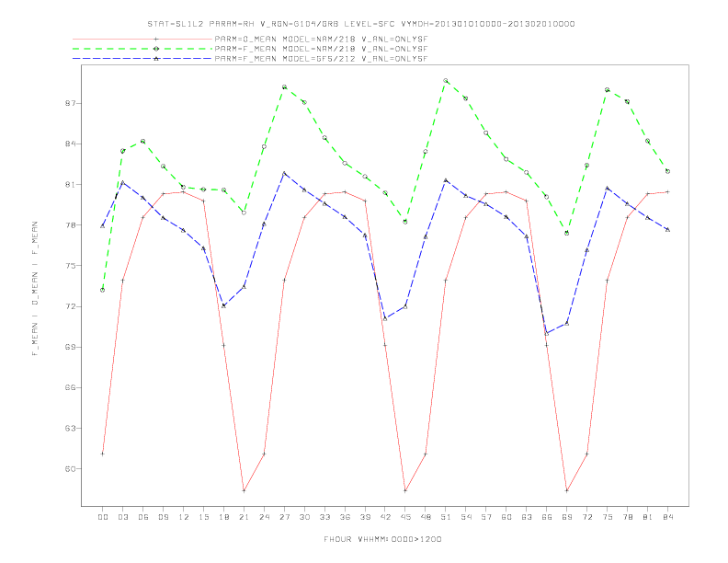Click the x-axis tick label 84

[668, 517]
